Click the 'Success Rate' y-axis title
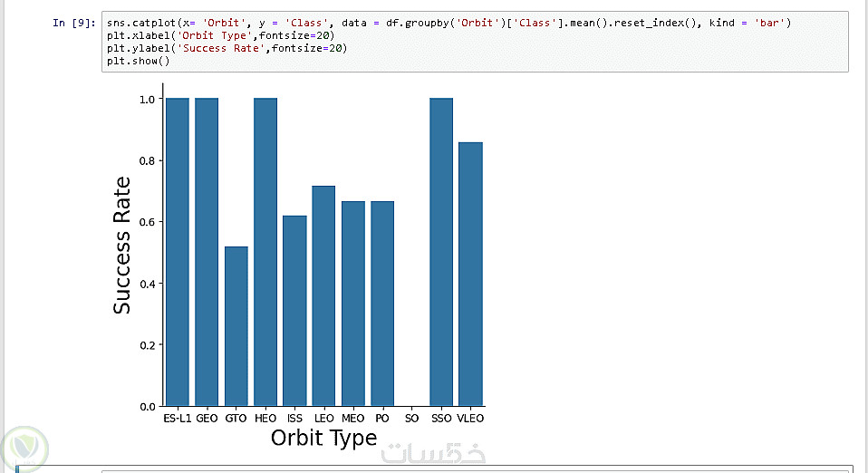This screenshot has height=473, width=868. 121,246
